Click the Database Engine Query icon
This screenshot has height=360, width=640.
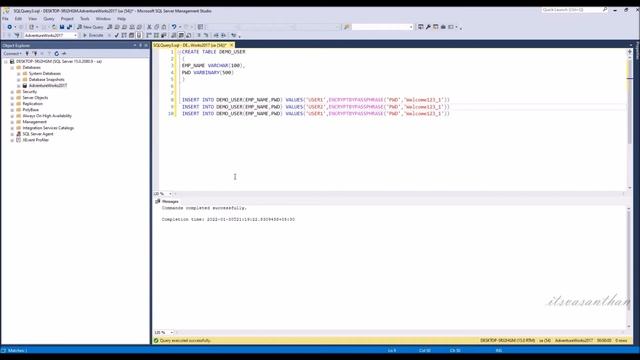(110, 27)
